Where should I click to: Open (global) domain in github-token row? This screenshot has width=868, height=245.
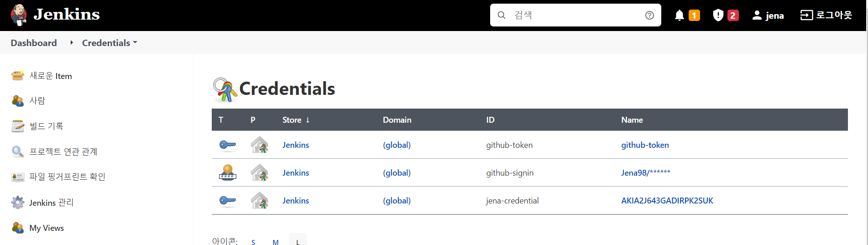[x=397, y=145]
